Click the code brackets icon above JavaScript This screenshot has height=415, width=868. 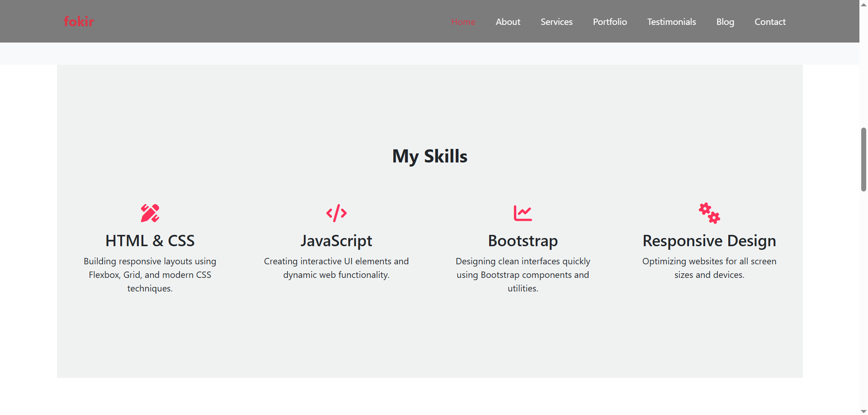[x=336, y=213]
